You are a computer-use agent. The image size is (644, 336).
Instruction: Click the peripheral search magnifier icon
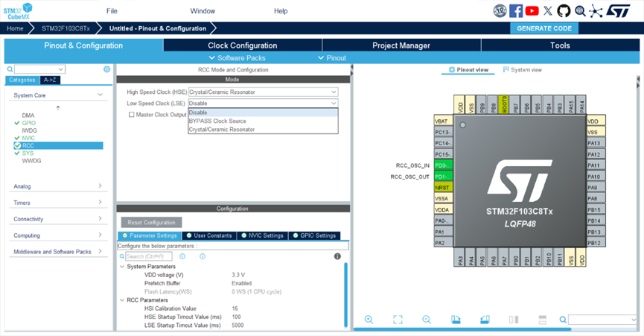(x=10, y=69)
